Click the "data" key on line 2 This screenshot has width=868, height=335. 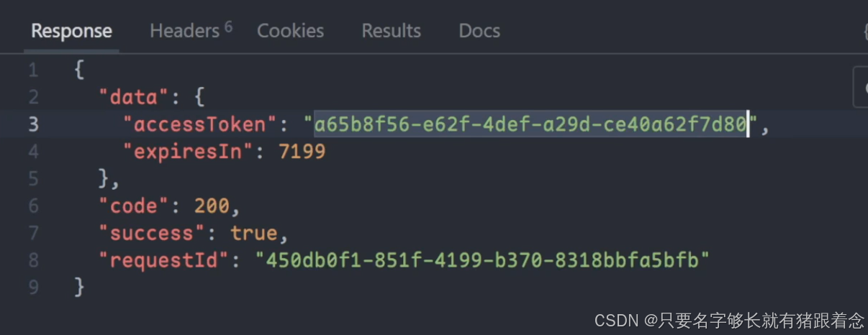pyautogui.click(x=133, y=97)
